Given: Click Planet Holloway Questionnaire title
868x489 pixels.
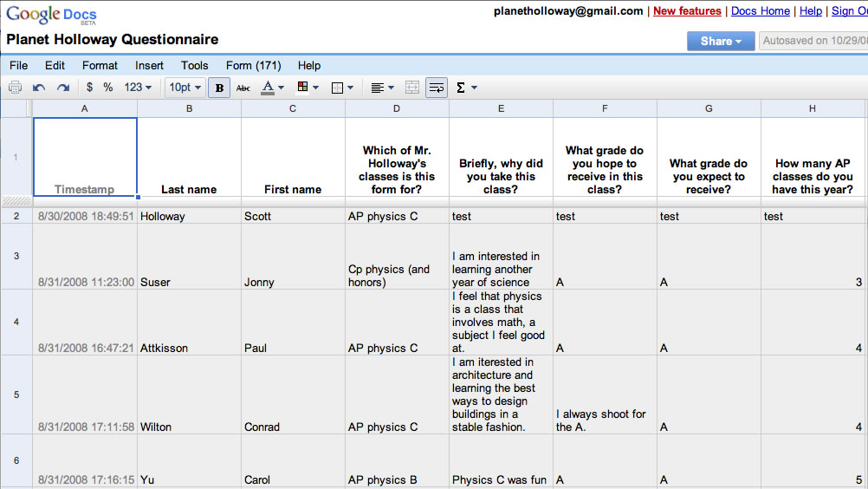Looking at the screenshot, I should (113, 39).
